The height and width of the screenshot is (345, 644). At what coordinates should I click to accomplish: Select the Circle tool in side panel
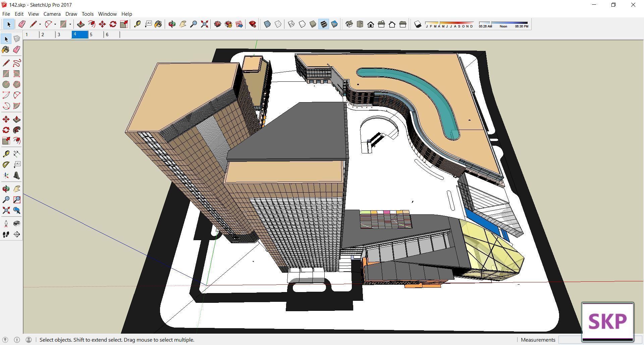(x=6, y=84)
